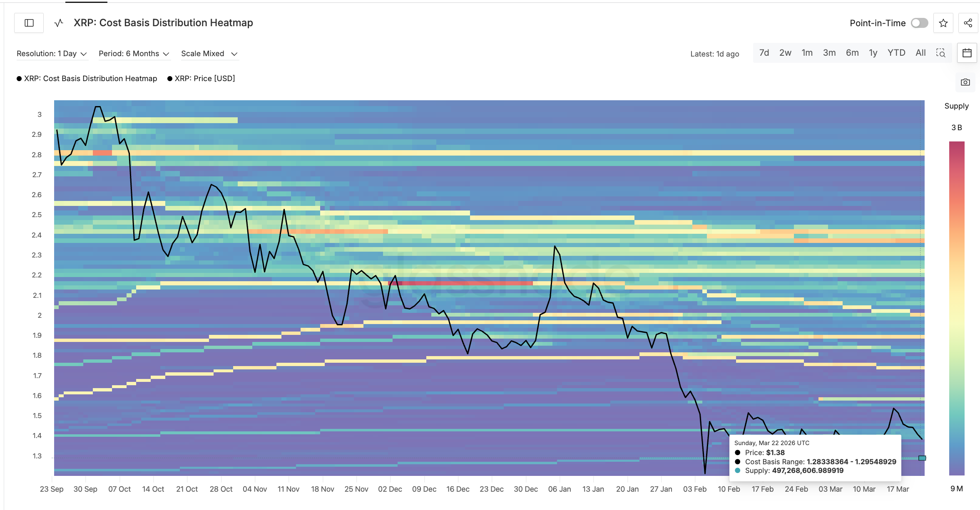This screenshot has width=980, height=510.
Task: Click the chart metric pulse icon
Action: pyautogui.click(x=59, y=23)
